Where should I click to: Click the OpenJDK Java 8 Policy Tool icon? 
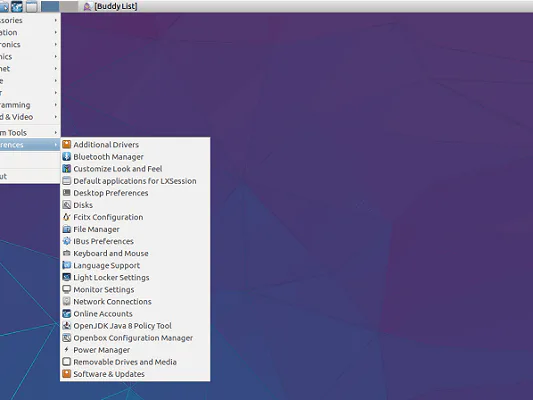pyautogui.click(x=67, y=326)
